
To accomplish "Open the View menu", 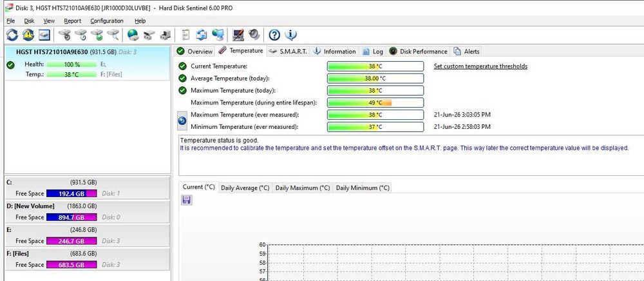I will click(x=49, y=21).
